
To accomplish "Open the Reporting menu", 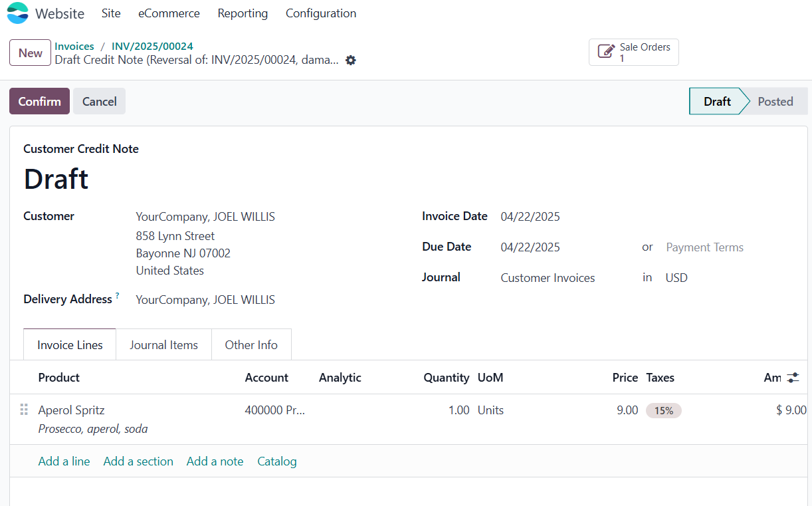I will pyautogui.click(x=243, y=13).
